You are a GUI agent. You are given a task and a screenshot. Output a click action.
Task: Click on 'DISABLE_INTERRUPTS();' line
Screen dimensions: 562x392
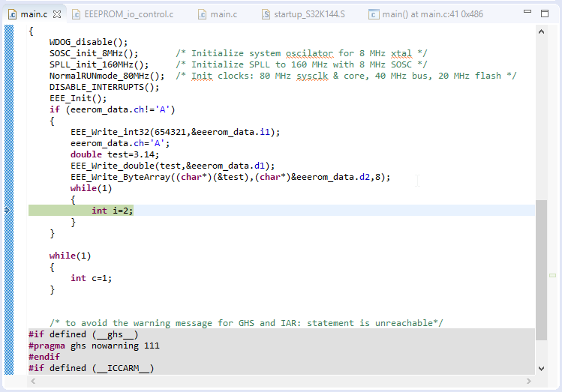pos(104,87)
